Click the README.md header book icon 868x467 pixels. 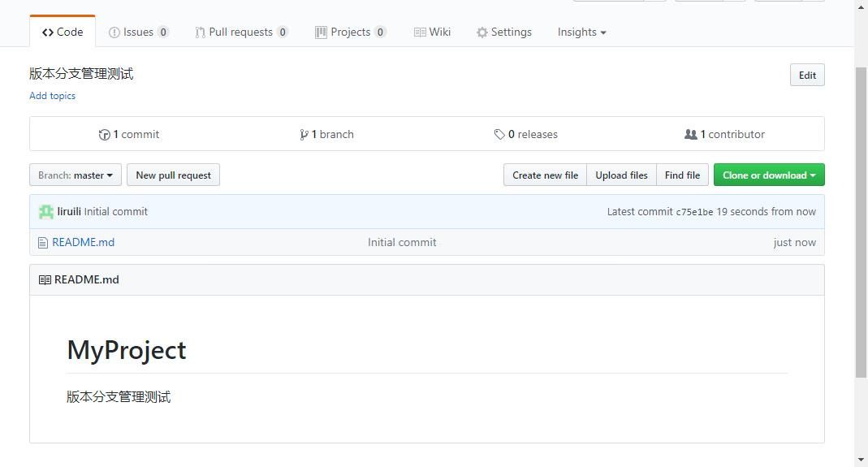[45, 280]
